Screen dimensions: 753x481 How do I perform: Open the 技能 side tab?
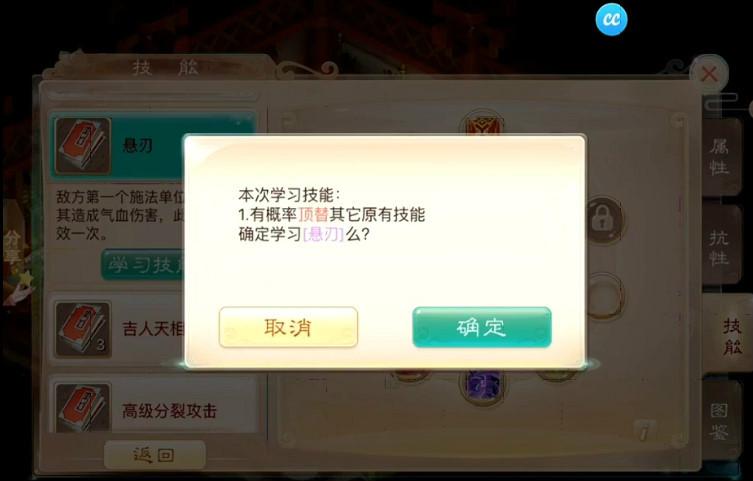[x=728, y=336]
